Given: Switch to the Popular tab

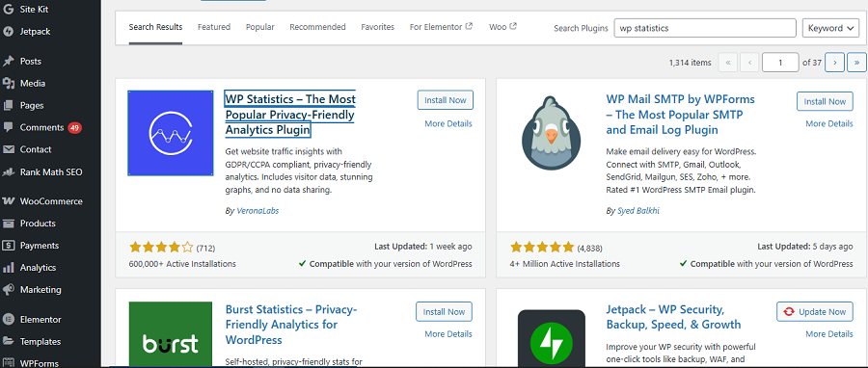Looking at the screenshot, I should click(x=260, y=27).
